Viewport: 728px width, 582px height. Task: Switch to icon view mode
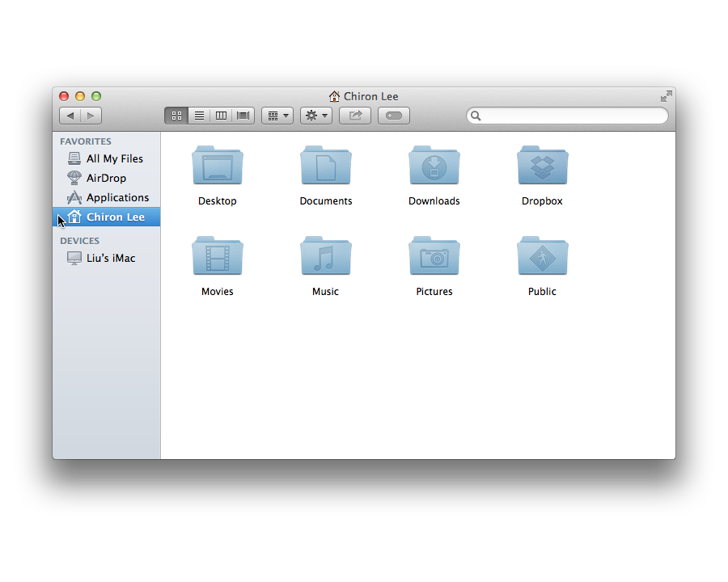coord(176,116)
